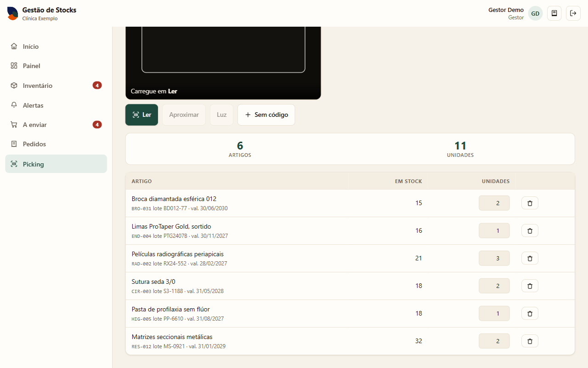The width and height of the screenshot is (588, 368).
Task: Click the logout icon in the header
Action: [x=573, y=13]
